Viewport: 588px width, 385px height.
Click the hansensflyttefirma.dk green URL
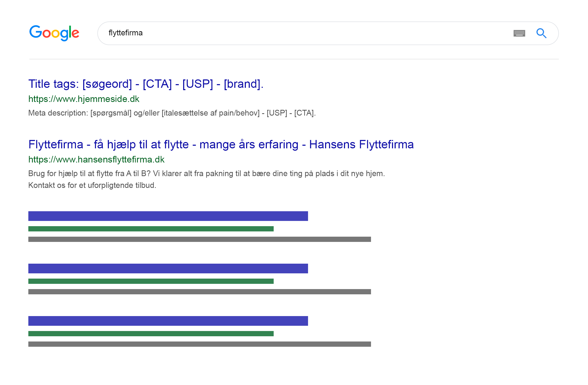(96, 160)
